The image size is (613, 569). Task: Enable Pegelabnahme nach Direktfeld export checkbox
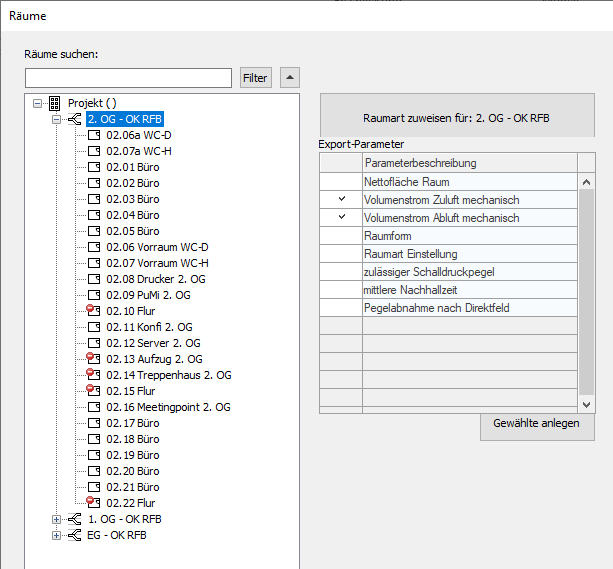[x=341, y=308]
